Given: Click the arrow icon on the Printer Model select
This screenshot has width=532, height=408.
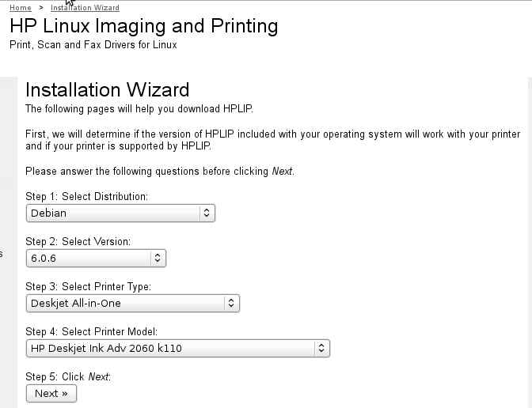Looking at the screenshot, I should tap(321, 348).
